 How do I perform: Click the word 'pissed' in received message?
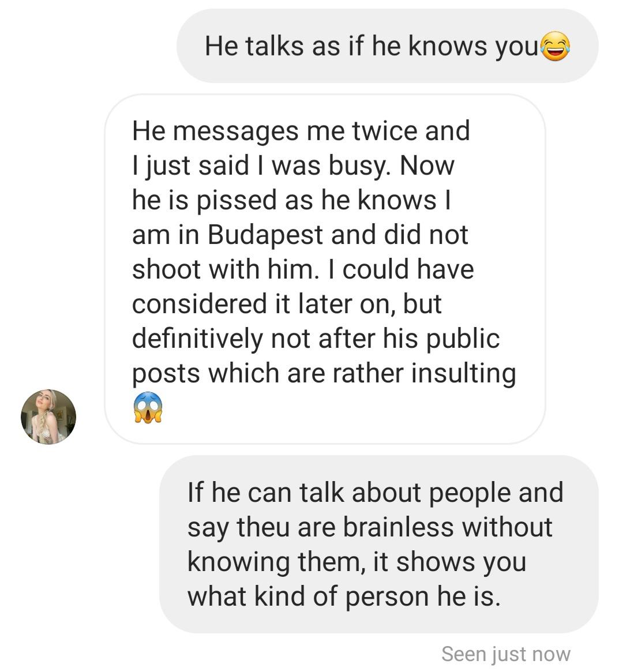point(237,201)
